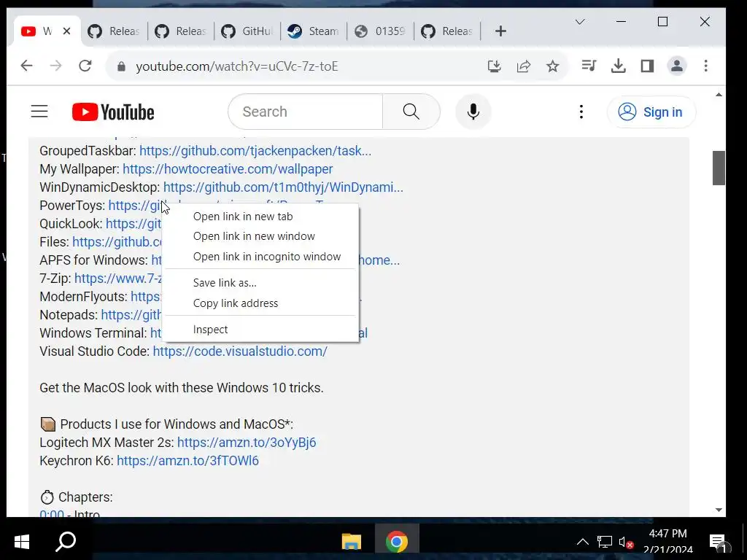Switch to the Steam tab
This screenshot has height=560, width=747.
pos(314,31)
